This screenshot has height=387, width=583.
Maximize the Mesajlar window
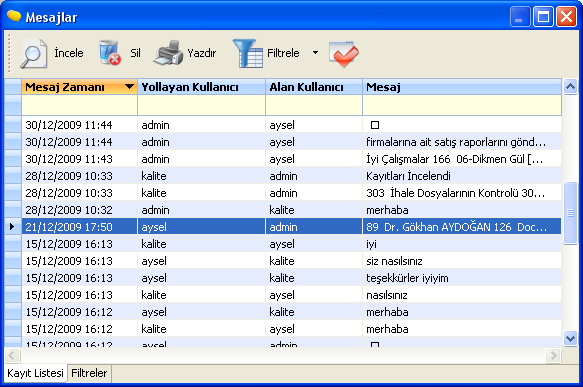(543, 17)
